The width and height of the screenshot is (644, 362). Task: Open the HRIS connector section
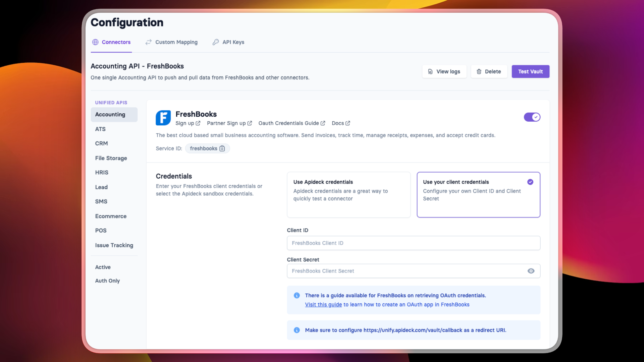click(102, 172)
